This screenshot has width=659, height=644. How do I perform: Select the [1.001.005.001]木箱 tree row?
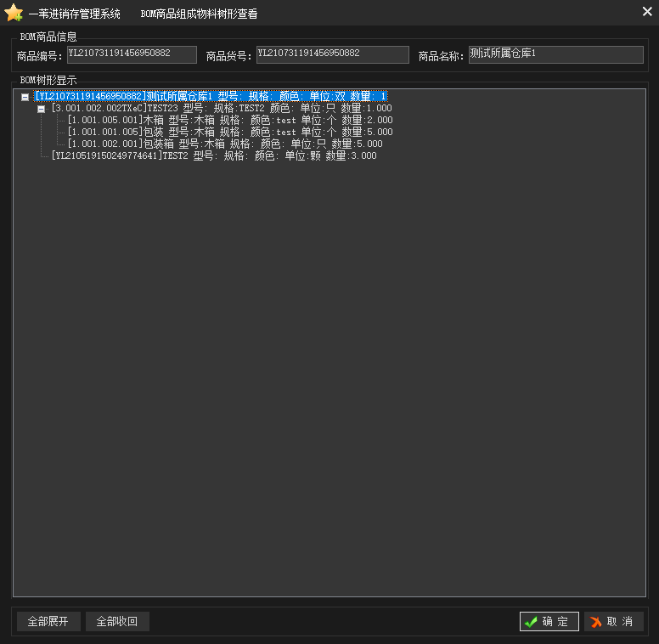[230, 121]
